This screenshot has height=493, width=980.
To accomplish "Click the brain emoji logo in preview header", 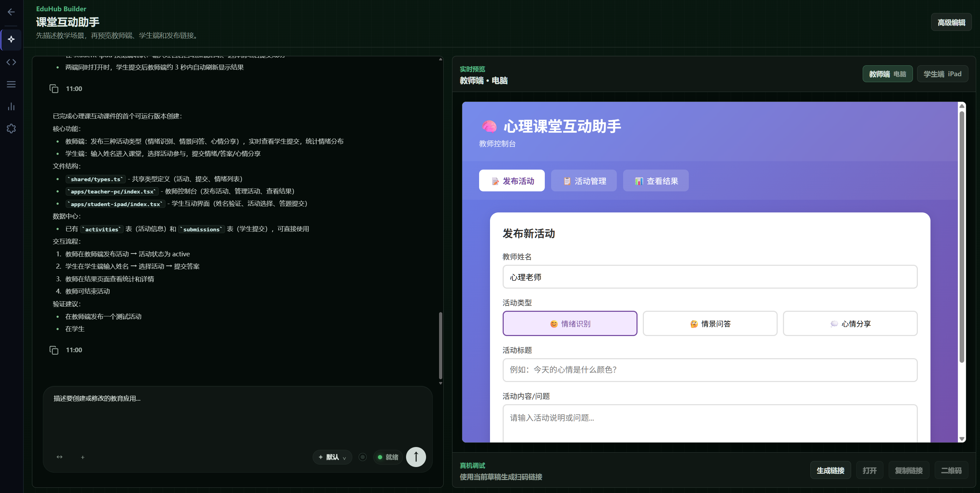I will pyautogui.click(x=489, y=126).
